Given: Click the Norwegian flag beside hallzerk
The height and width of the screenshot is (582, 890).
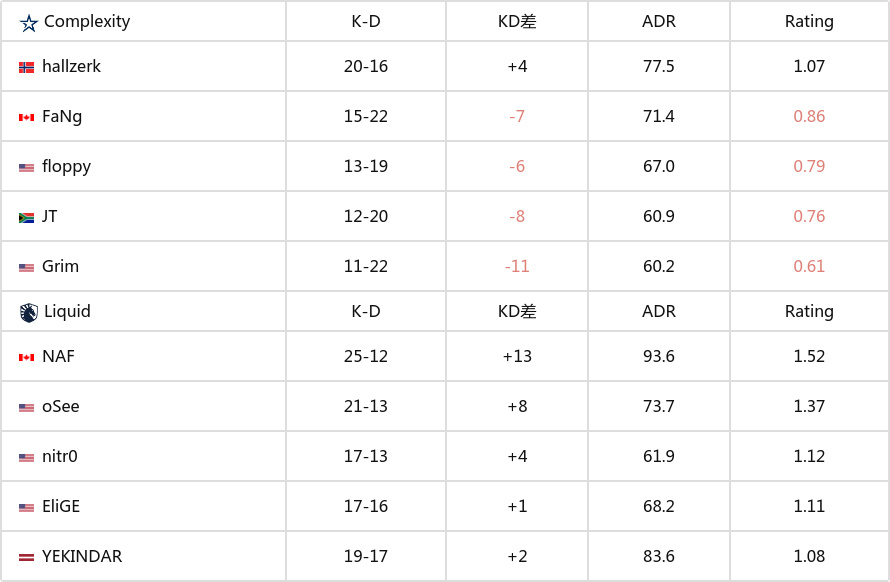Looking at the screenshot, I should click(26, 68).
